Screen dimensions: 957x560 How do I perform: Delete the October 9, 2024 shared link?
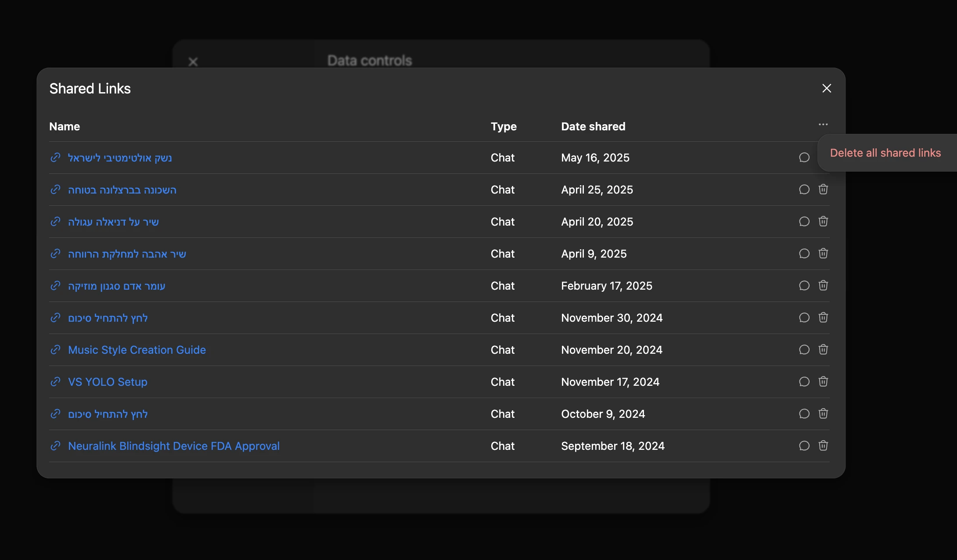(823, 413)
